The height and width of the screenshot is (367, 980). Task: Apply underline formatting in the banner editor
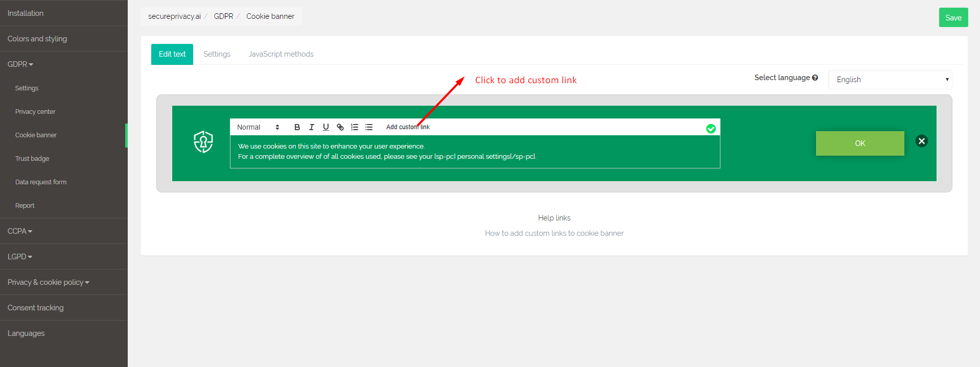pos(326,127)
